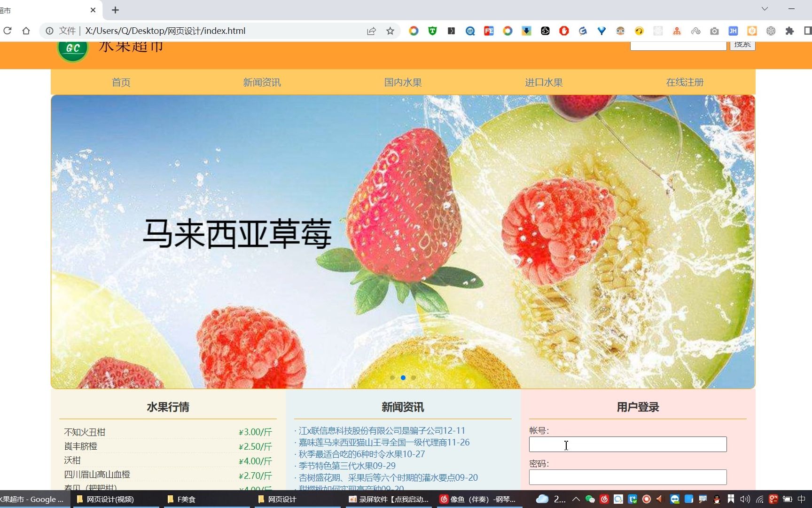Viewport: 812px width, 508px height.
Task: Click the camera screenshot extension icon
Action: (x=715, y=31)
